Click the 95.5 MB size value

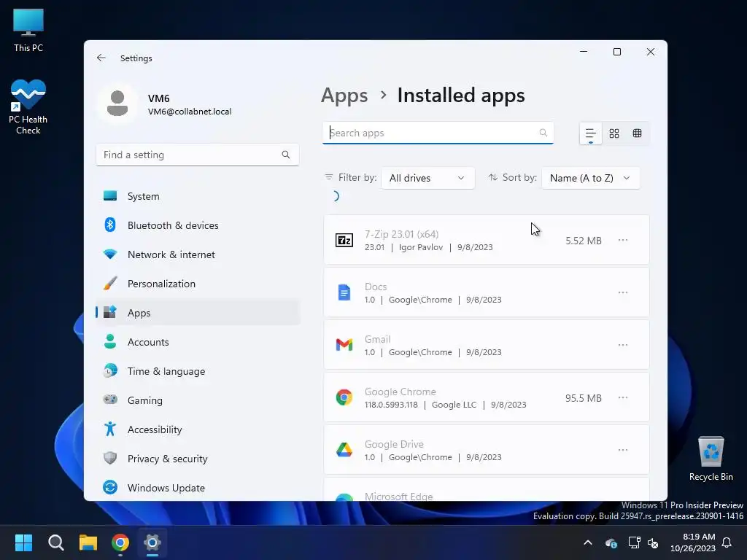pyautogui.click(x=583, y=398)
